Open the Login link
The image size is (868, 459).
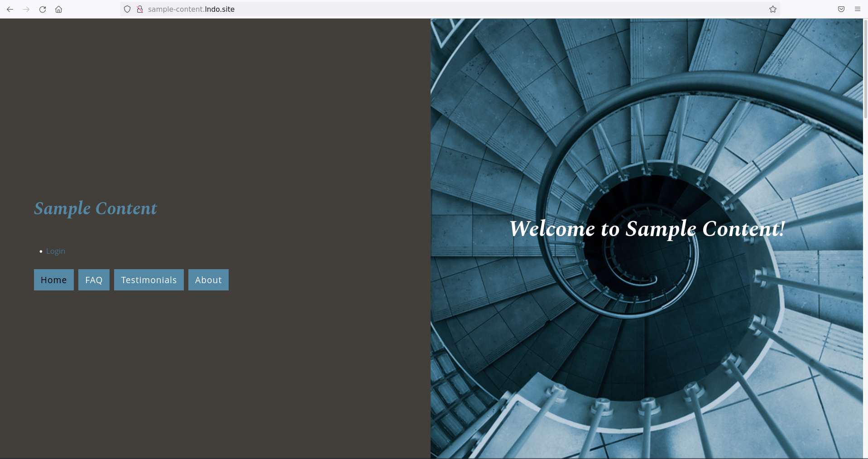pyautogui.click(x=56, y=251)
